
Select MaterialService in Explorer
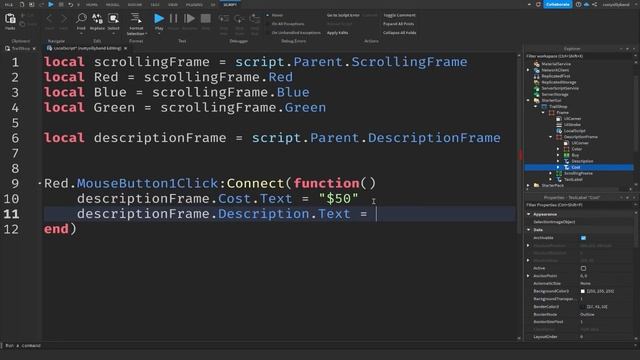coord(556,64)
